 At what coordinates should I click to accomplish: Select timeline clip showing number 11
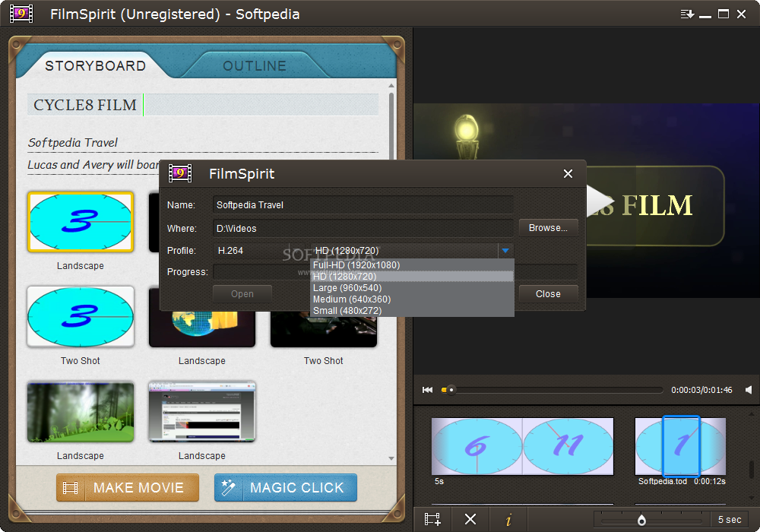pos(568,446)
